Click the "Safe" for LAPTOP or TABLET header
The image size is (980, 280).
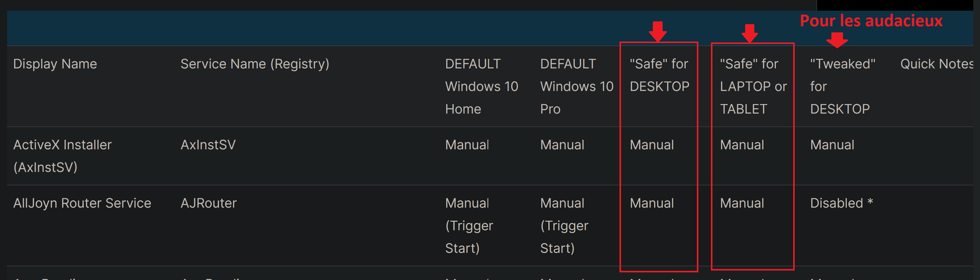753,86
